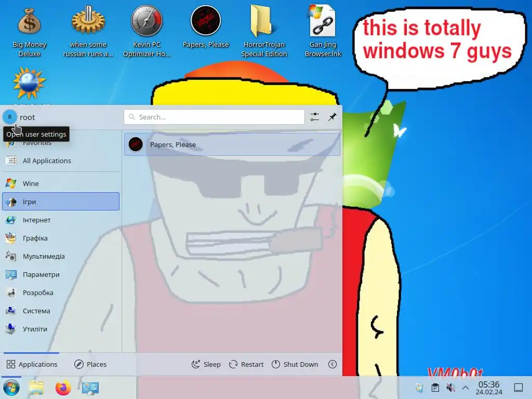This screenshot has width=532, height=399.
Task: Click the Shut Down button
Action: (x=295, y=364)
